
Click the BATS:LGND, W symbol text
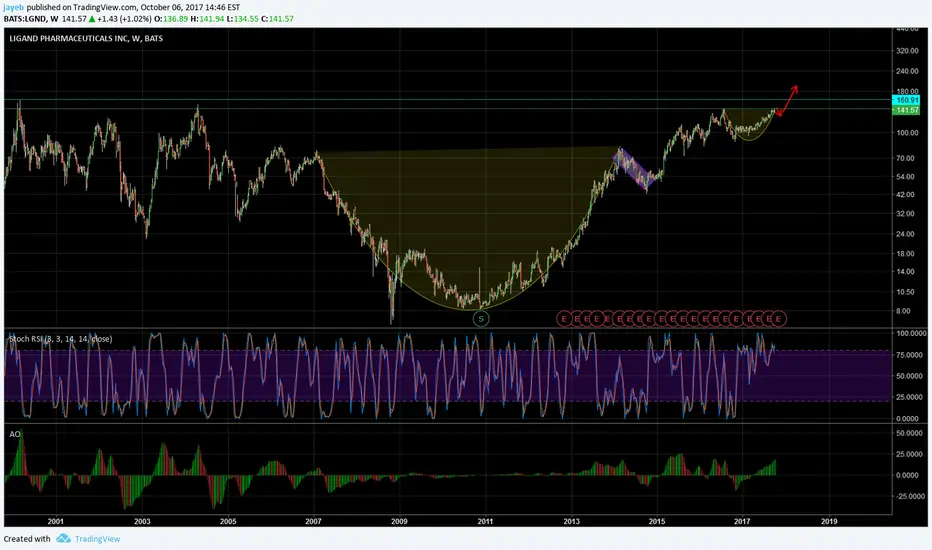31,18
